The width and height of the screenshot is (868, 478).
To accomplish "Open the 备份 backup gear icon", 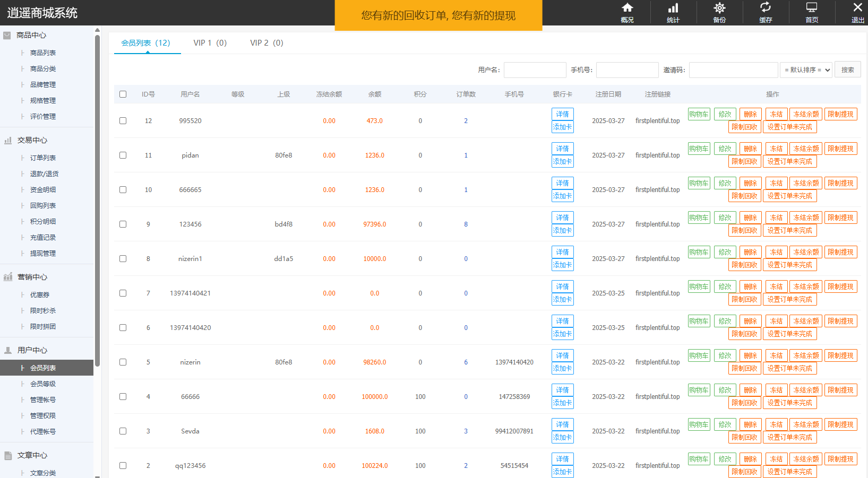I will [x=719, y=8].
